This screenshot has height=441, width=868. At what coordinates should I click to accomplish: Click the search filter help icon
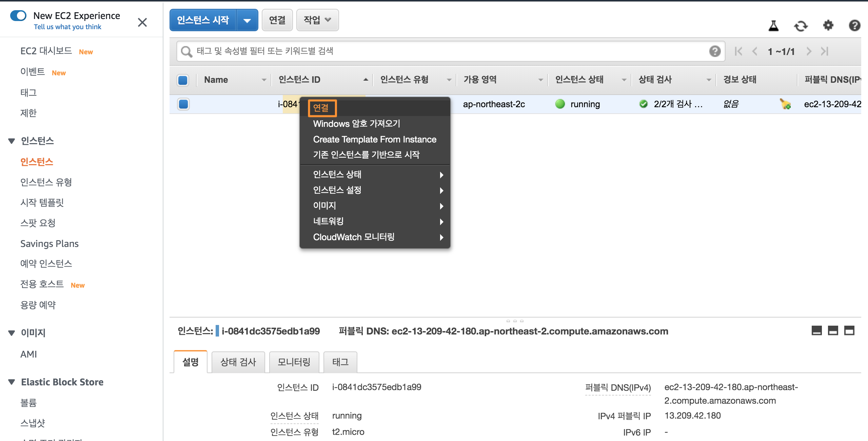point(715,51)
